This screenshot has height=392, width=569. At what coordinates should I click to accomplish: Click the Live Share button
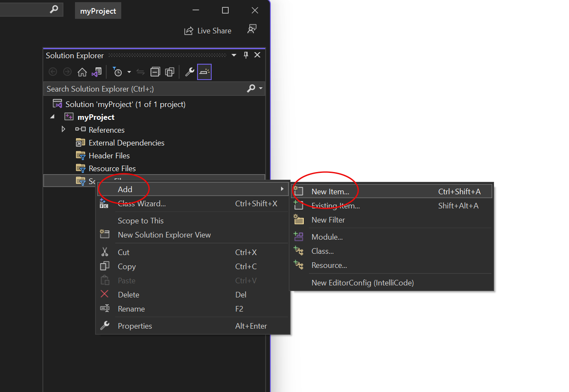pos(208,31)
